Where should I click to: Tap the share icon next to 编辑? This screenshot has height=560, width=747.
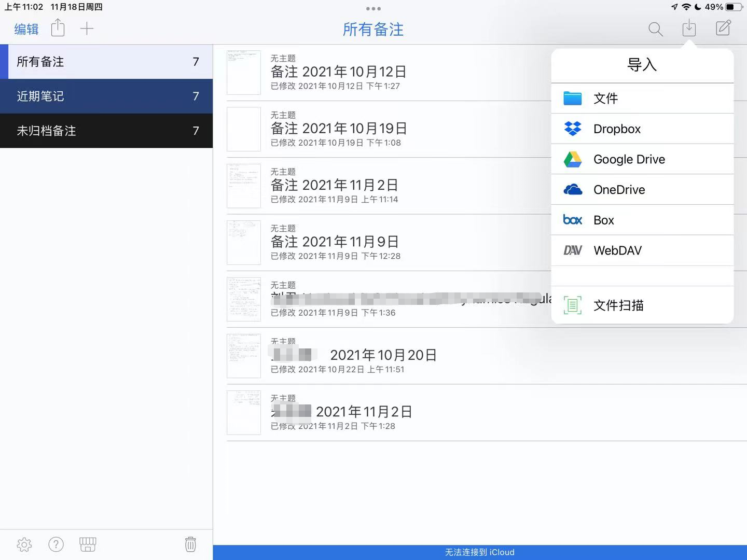[x=58, y=29]
